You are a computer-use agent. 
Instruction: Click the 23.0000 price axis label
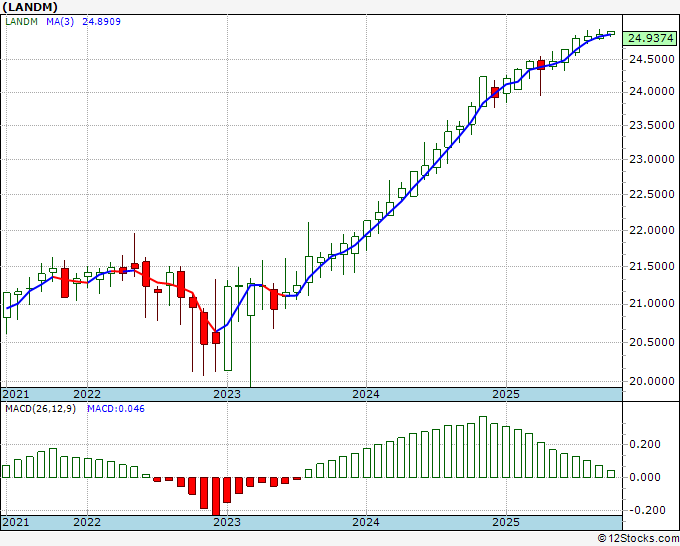[x=652, y=160]
